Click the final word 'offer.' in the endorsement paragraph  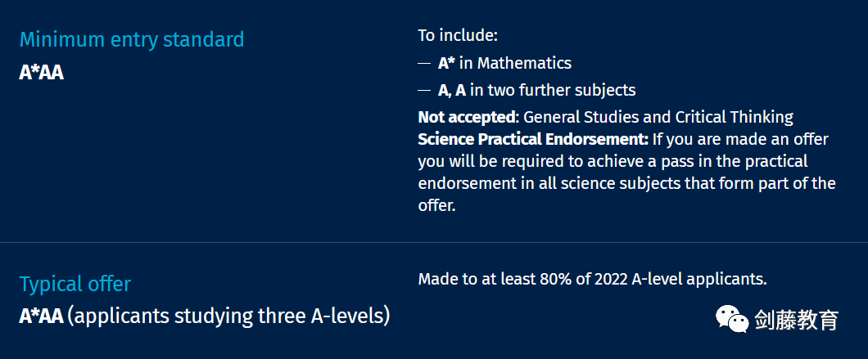(436, 206)
